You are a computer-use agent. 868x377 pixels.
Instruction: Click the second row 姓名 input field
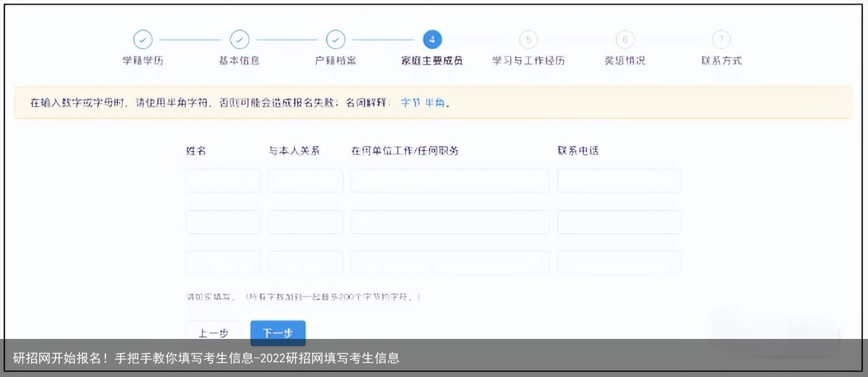click(223, 222)
